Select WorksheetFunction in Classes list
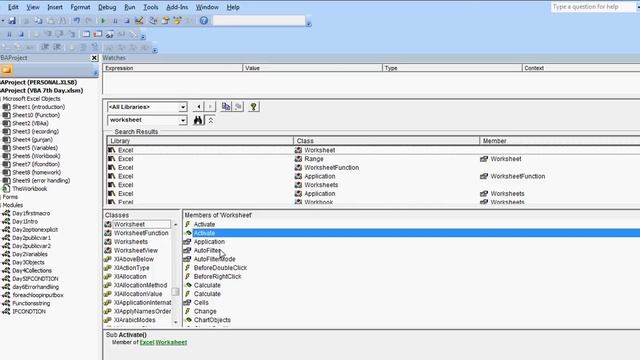This screenshot has height=360, width=640. (x=141, y=233)
